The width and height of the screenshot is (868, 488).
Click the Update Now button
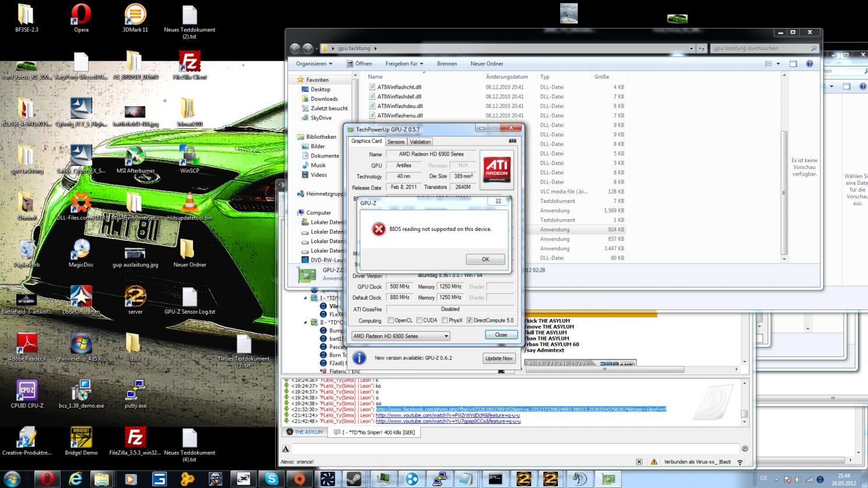click(499, 358)
